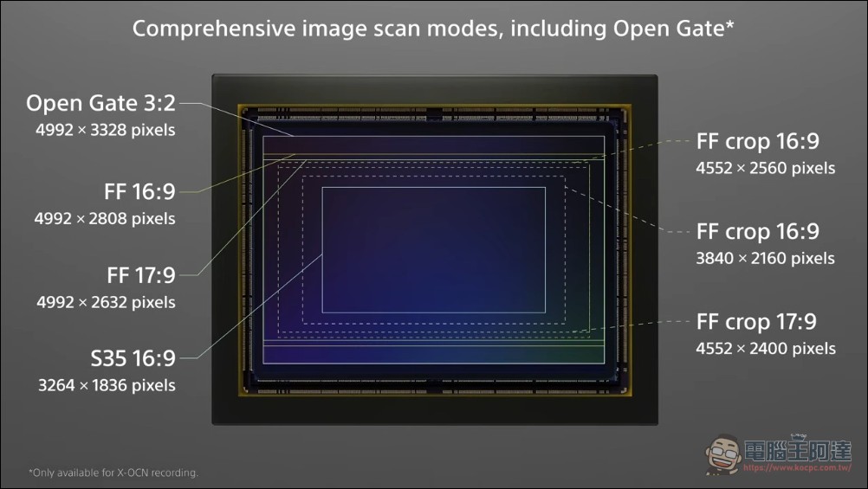Select the "FF 17:9" label
This screenshot has height=489, width=868.
coord(141,275)
